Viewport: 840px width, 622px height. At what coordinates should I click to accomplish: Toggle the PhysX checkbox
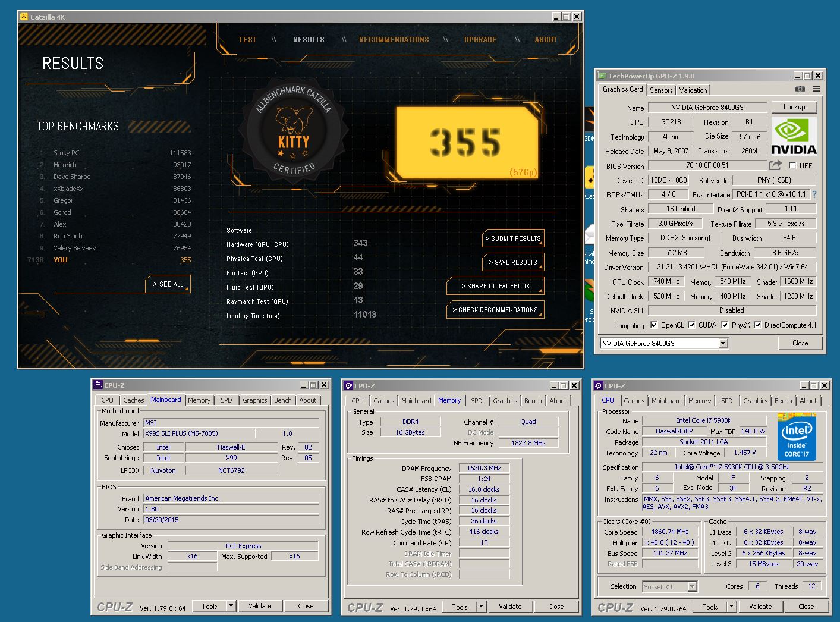point(725,325)
